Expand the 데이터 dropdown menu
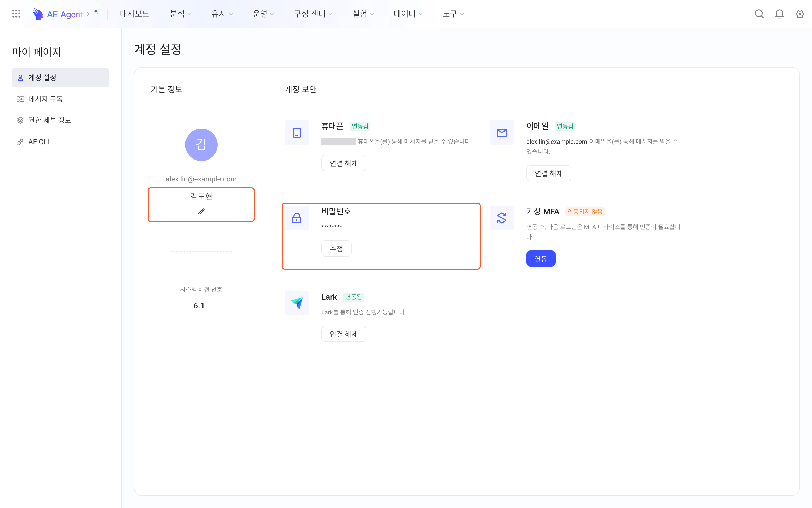 (x=408, y=14)
